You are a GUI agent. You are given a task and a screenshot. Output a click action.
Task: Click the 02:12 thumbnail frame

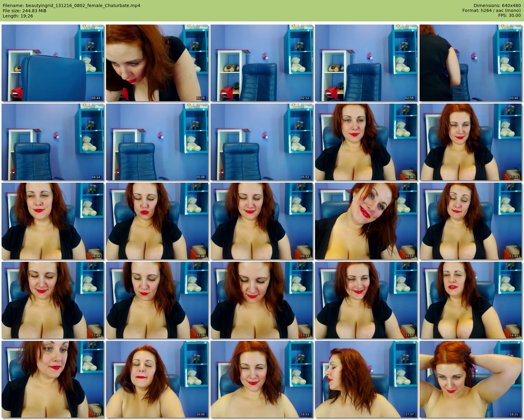(262, 63)
